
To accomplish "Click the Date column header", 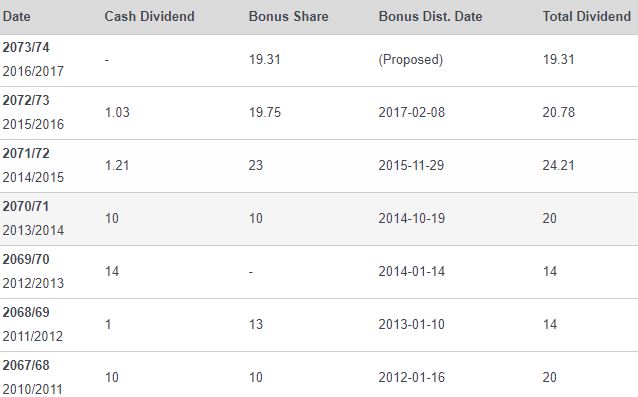I will pyautogui.click(x=16, y=16).
